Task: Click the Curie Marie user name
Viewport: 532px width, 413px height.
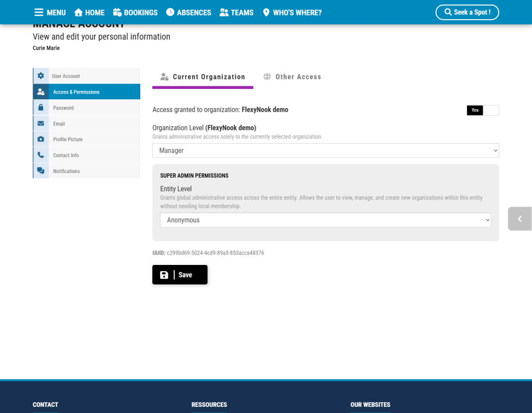Action: pyautogui.click(x=46, y=48)
